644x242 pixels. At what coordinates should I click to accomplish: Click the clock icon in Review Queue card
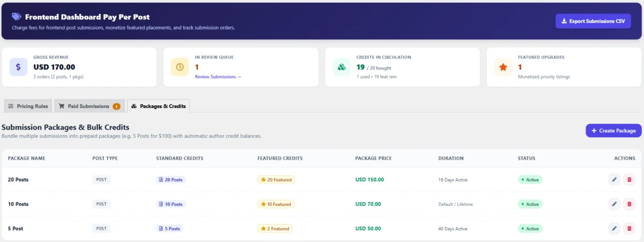180,67
